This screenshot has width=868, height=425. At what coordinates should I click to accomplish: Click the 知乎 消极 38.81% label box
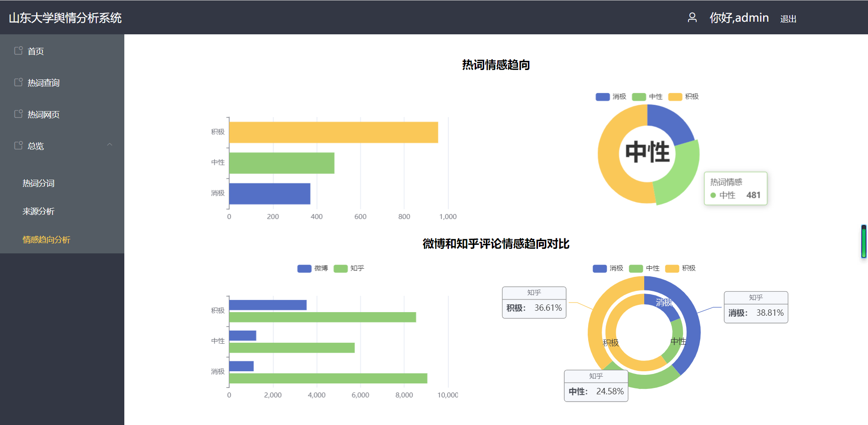[756, 308]
